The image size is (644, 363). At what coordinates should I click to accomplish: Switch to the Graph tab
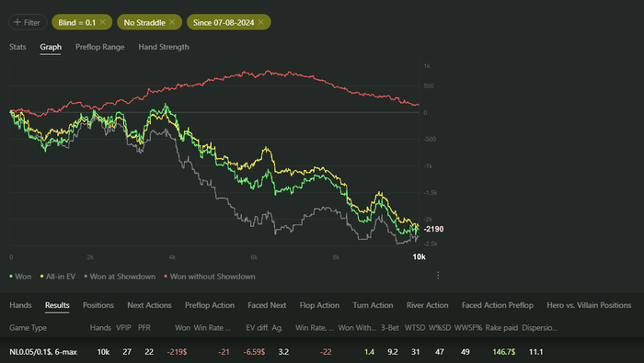pyautogui.click(x=51, y=47)
